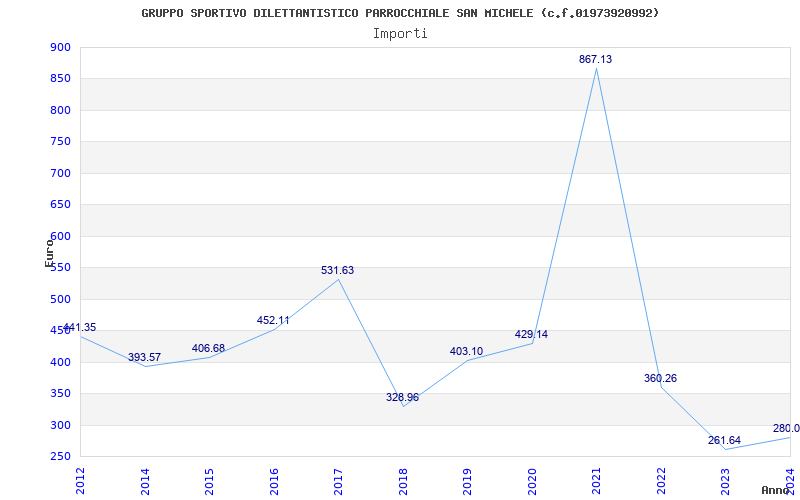Click the 700 y-axis tick label
This screenshot has height=500, width=800.
(x=60, y=173)
